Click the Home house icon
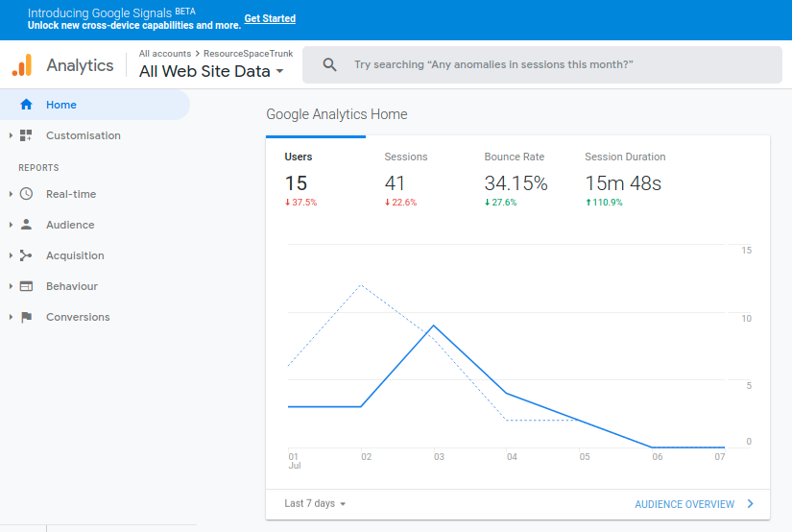The width and height of the screenshot is (792, 532). [26, 105]
